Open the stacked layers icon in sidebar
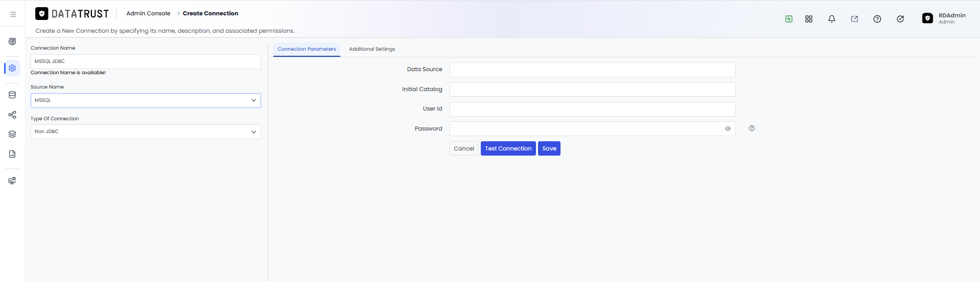 pyautogui.click(x=12, y=134)
